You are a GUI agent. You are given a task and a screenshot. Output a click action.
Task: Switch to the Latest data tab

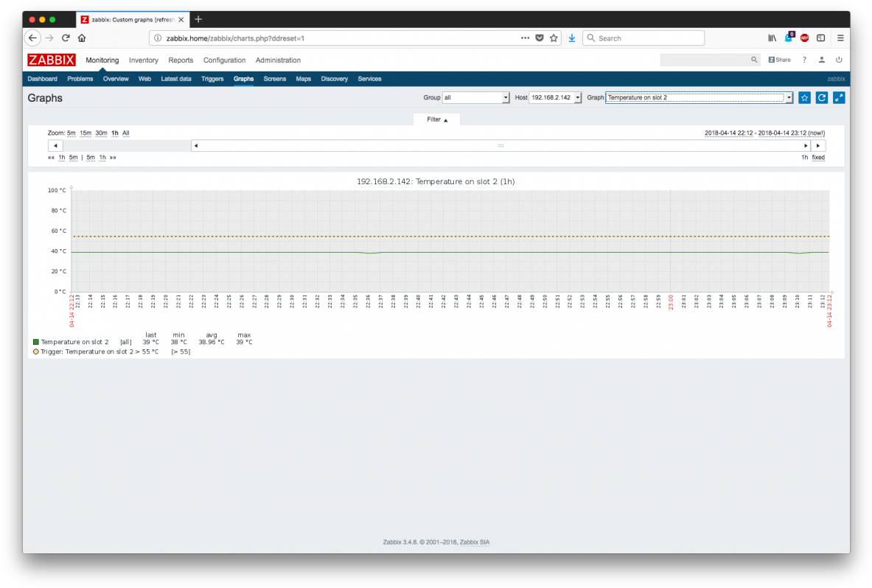[x=175, y=79]
